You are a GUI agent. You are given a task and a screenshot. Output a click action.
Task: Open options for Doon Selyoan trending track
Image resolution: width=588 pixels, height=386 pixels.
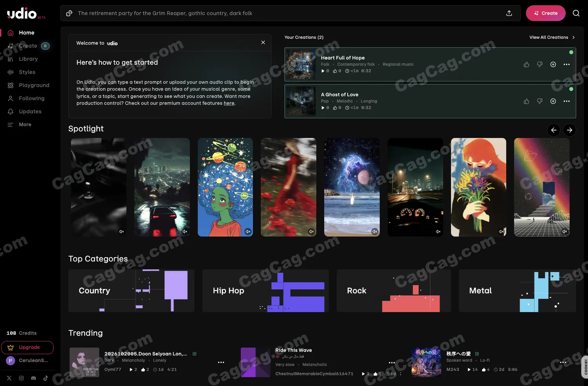[x=221, y=362]
